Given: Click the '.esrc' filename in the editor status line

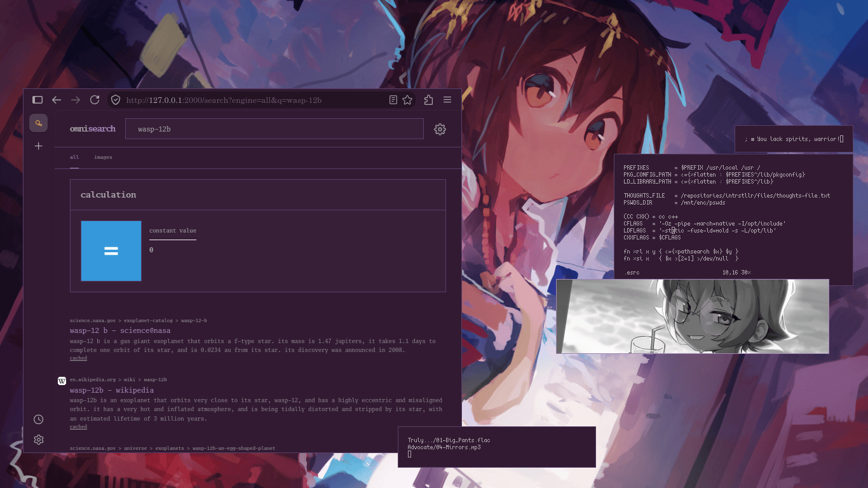Looking at the screenshot, I should pyautogui.click(x=632, y=273).
